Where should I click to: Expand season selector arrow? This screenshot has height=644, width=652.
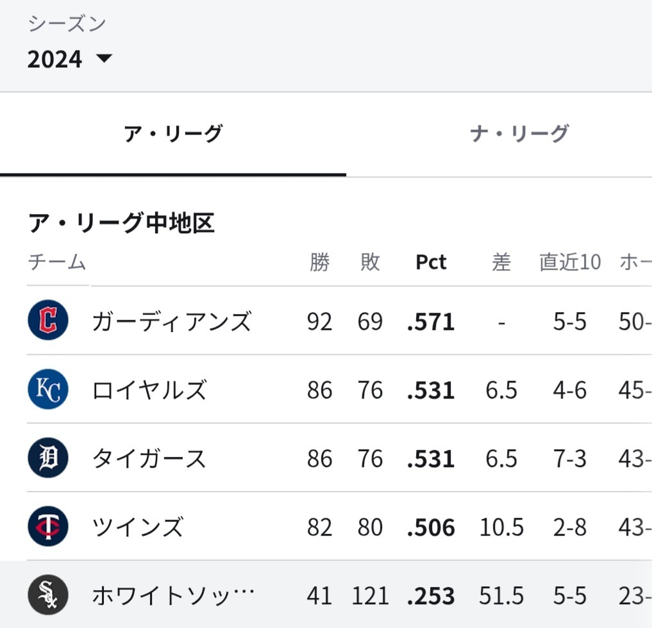[x=104, y=58]
